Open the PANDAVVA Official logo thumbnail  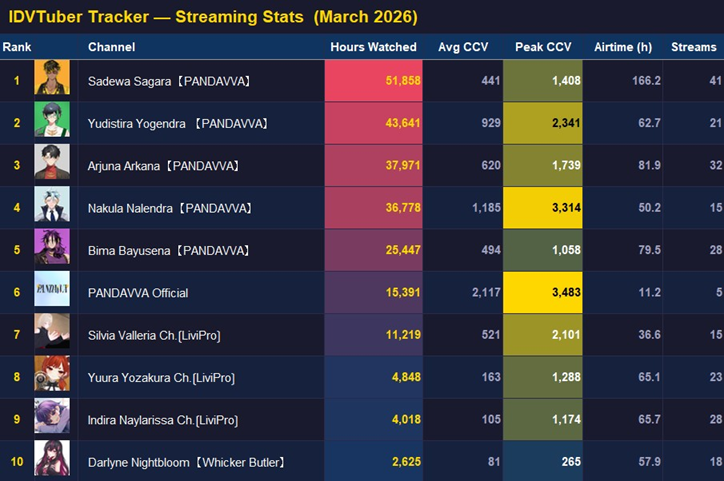point(52,289)
